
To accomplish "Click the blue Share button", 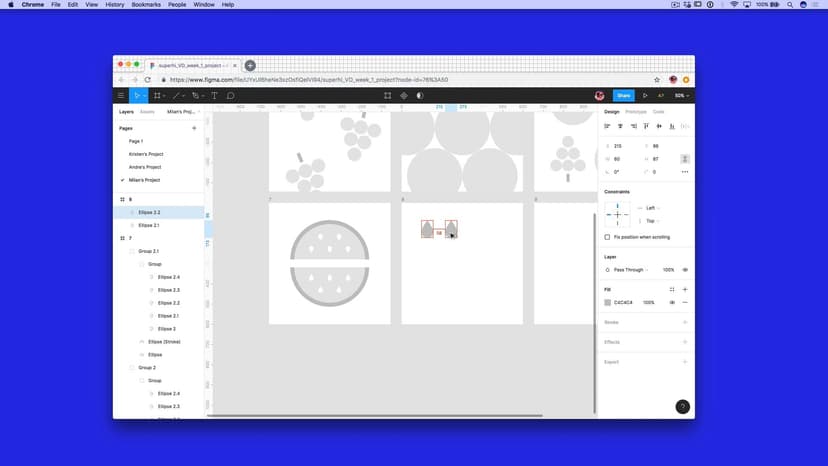I will coord(623,96).
